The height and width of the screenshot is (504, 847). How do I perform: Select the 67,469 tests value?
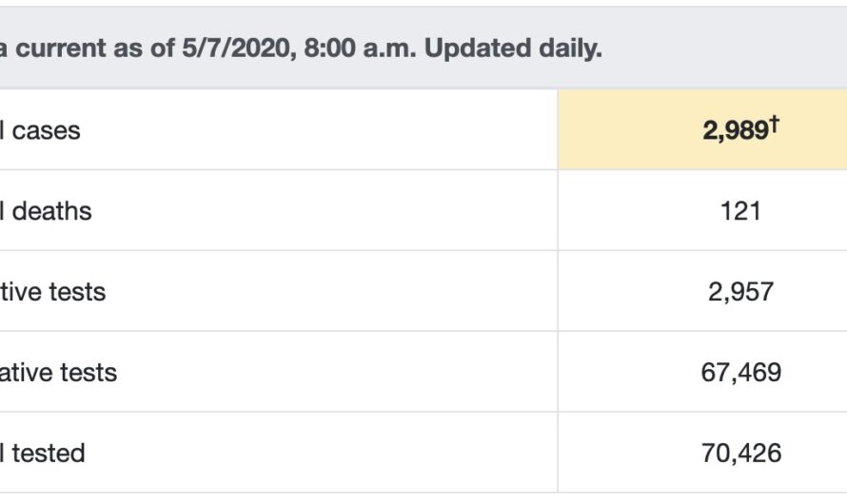click(x=740, y=372)
